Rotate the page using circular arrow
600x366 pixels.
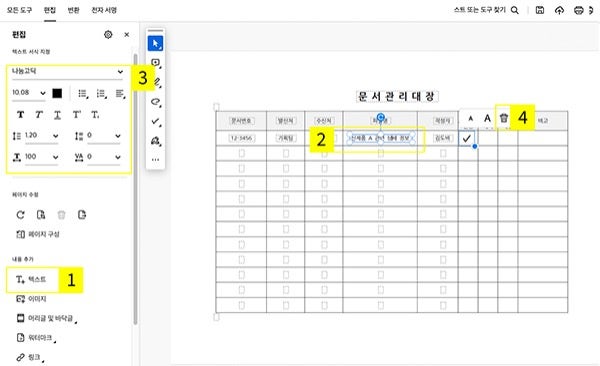click(21, 215)
